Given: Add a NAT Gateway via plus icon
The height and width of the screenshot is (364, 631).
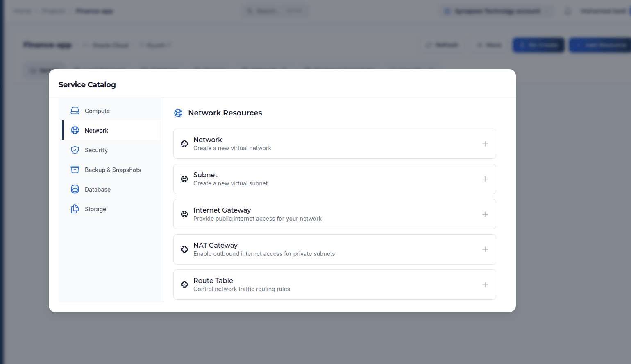Looking at the screenshot, I should click(485, 249).
